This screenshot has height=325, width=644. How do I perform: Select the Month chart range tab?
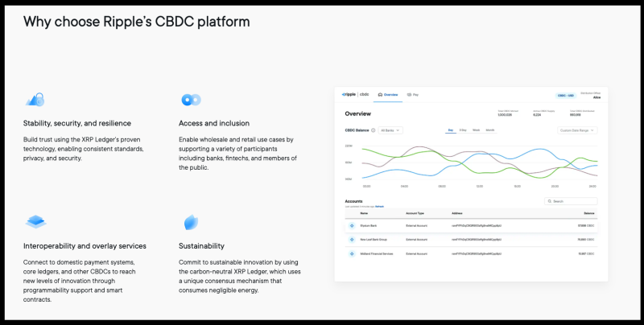(x=490, y=130)
